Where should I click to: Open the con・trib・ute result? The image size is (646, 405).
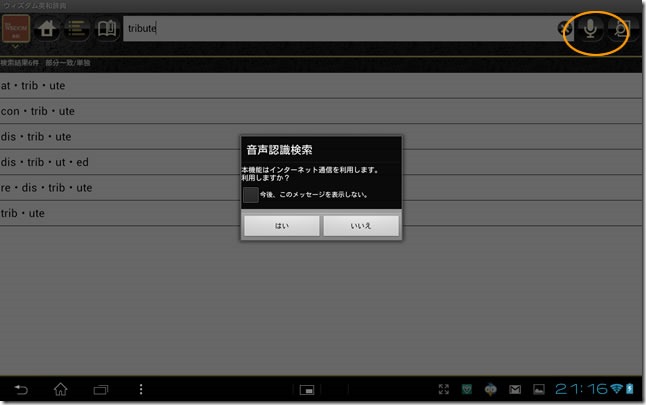pos(321,111)
